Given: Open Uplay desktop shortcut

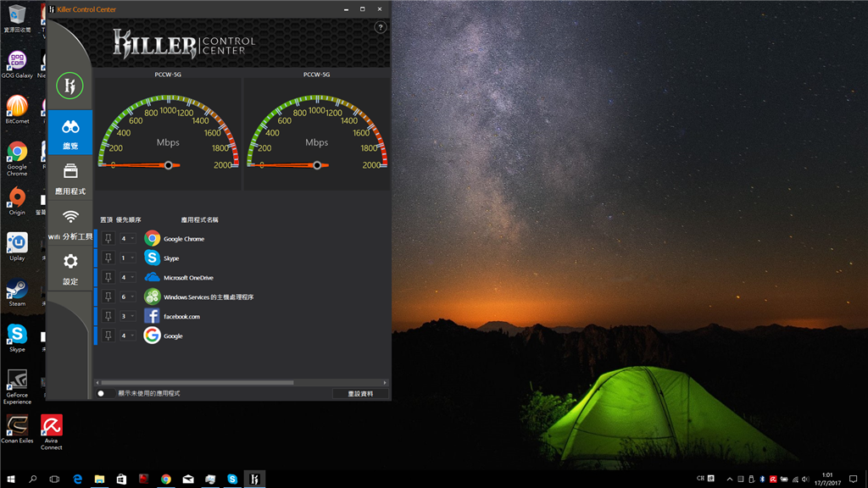Looking at the screenshot, I should [17, 247].
